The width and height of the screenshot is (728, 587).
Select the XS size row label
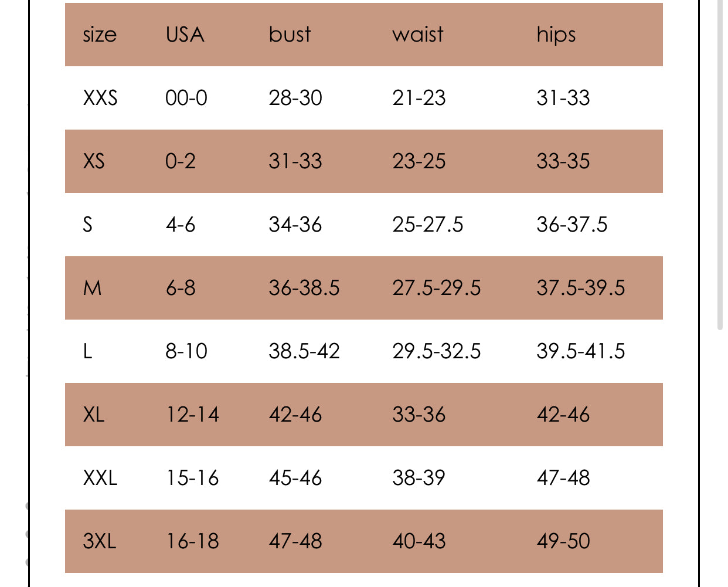94,161
